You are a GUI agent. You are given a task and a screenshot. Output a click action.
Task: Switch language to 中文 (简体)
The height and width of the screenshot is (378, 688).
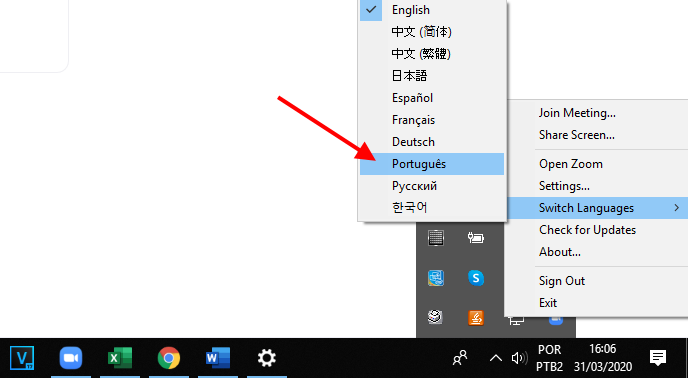pos(432,32)
